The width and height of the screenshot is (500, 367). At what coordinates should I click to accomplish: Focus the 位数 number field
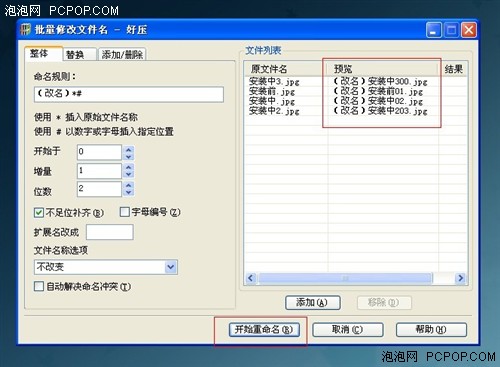click(x=99, y=189)
